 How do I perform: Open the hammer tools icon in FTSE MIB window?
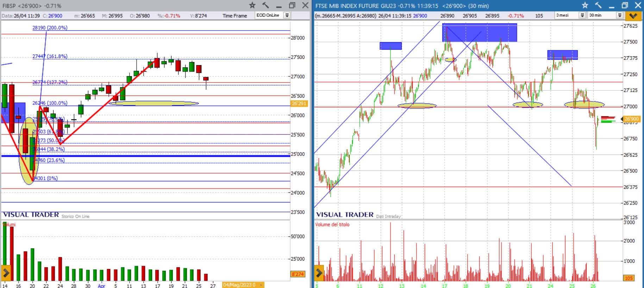point(598,5)
